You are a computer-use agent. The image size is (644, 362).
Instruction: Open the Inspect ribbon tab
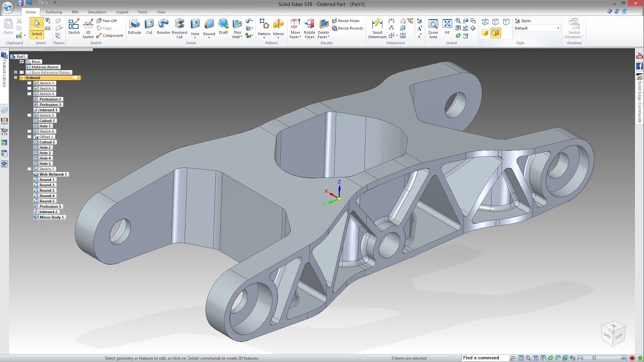click(x=122, y=12)
